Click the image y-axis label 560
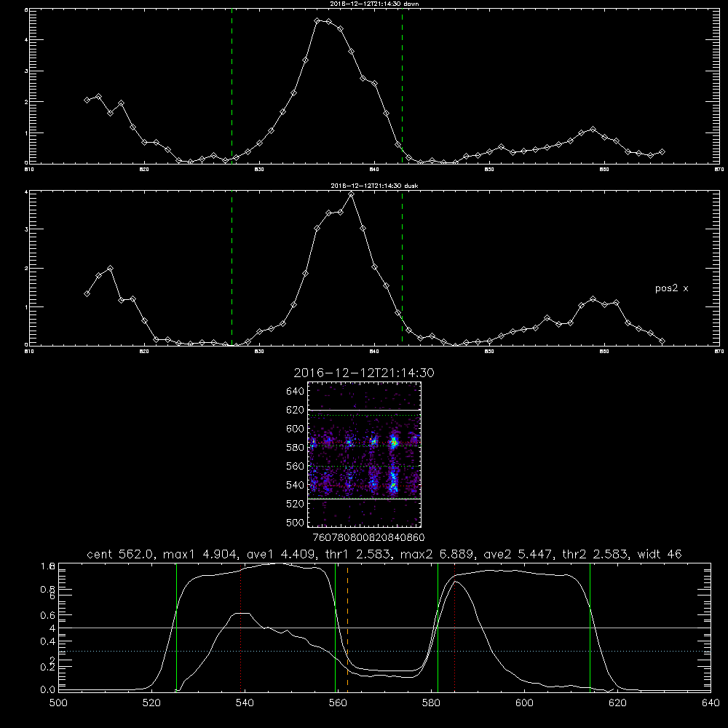Viewport: 728px width, 728px height. point(296,466)
